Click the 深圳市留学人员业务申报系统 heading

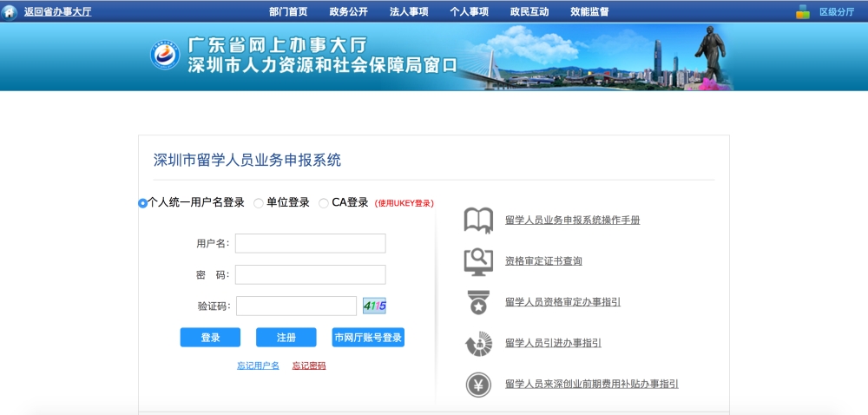pyautogui.click(x=247, y=161)
